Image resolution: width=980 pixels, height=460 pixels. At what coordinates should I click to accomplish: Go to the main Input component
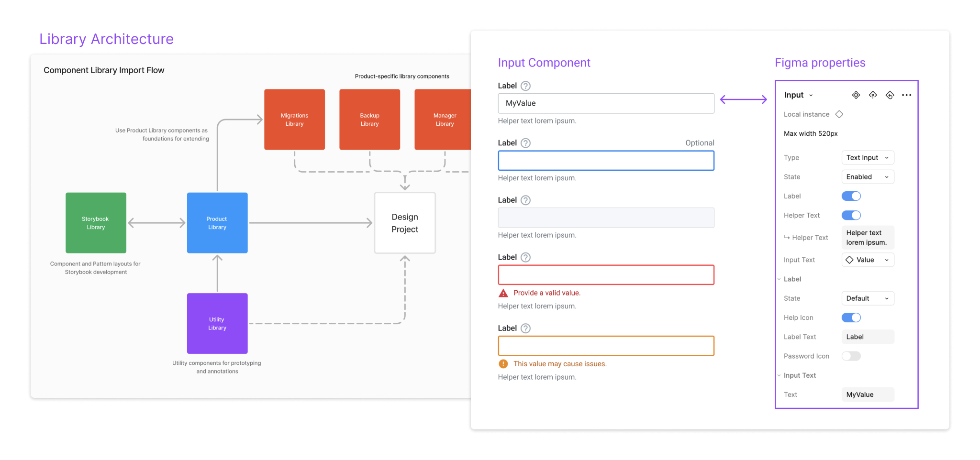(872, 95)
